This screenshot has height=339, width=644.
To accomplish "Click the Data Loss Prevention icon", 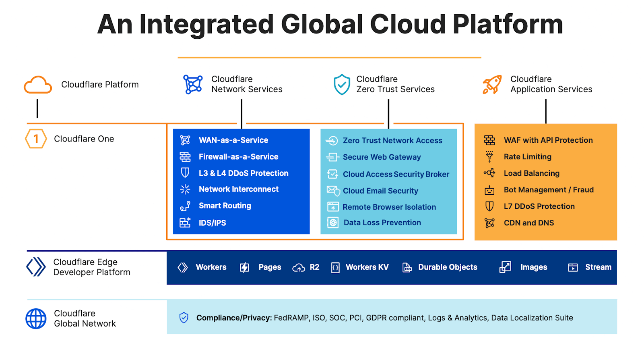I will pos(333,223).
